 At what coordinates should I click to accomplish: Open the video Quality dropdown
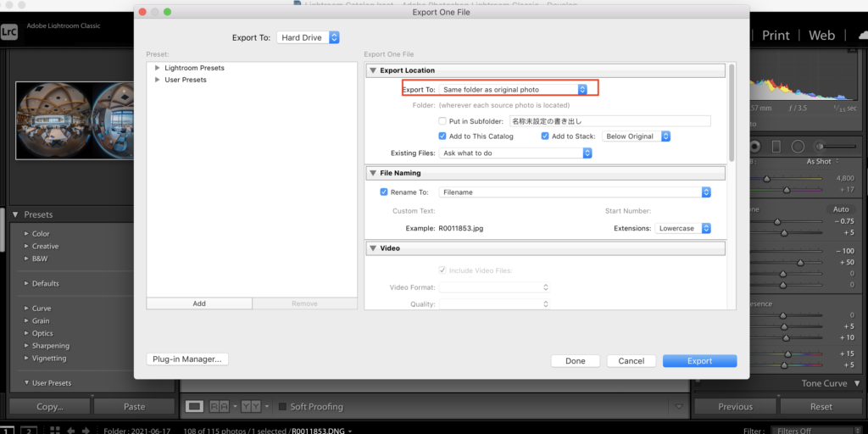pyautogui.click(x=494, y=304)
